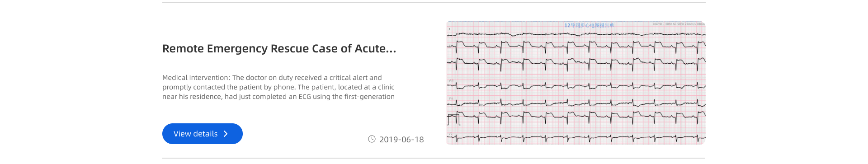Click the top lead I trace on ECG
The height and width of the screenshot is (164, 868).
pyautogui.click(x=576, y=34)
